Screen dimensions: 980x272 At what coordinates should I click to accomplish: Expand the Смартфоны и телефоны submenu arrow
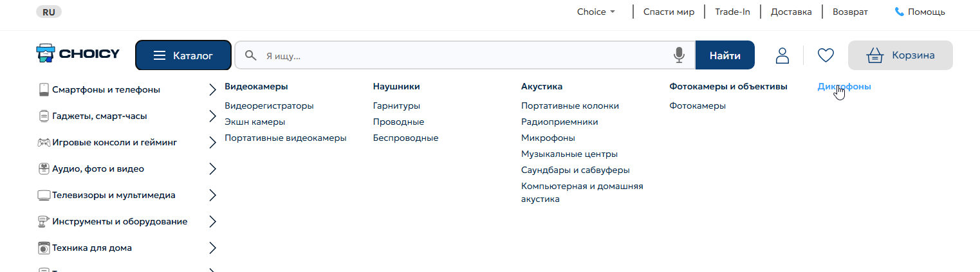tap(213, 90)
